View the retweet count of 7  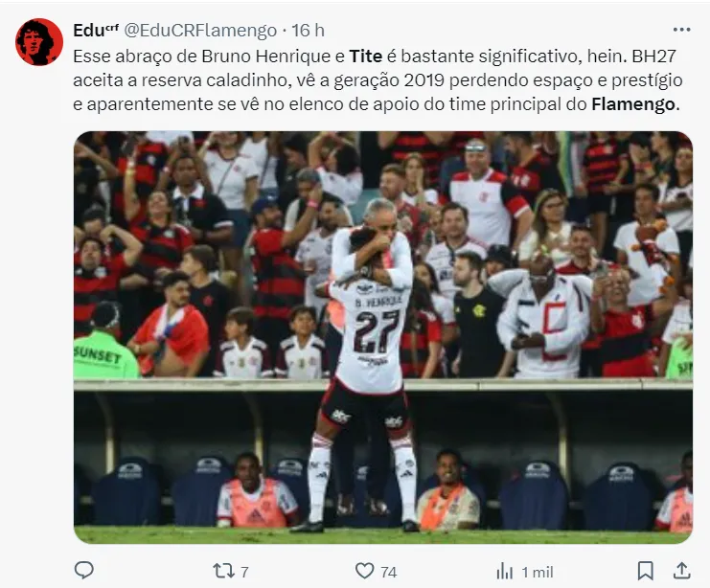(244, 572)
